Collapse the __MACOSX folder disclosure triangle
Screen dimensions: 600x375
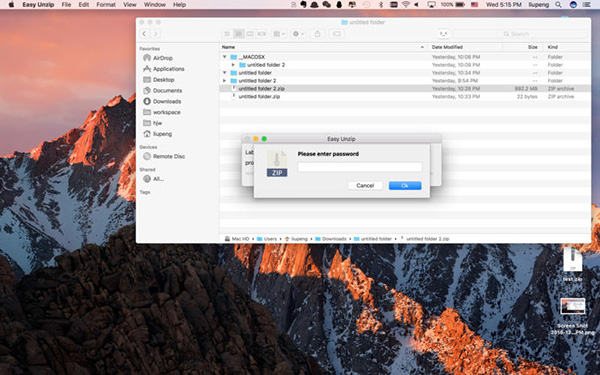[225, 57]
